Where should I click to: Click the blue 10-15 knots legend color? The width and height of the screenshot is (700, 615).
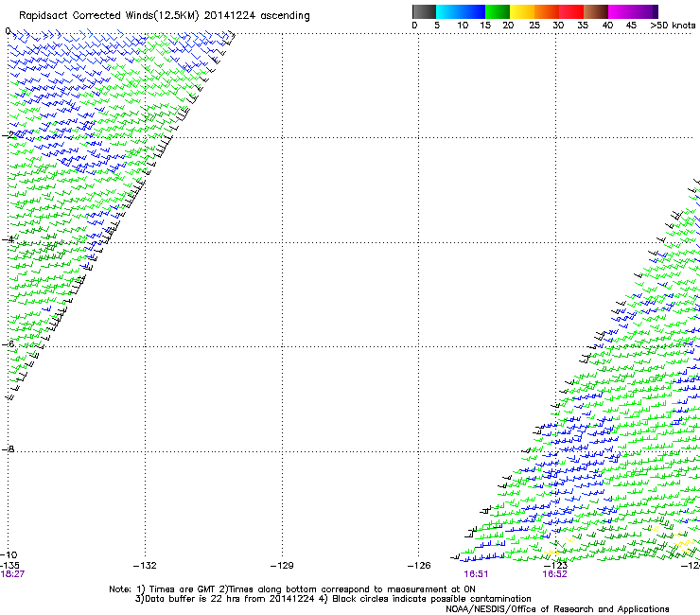(x=473, y=11)
